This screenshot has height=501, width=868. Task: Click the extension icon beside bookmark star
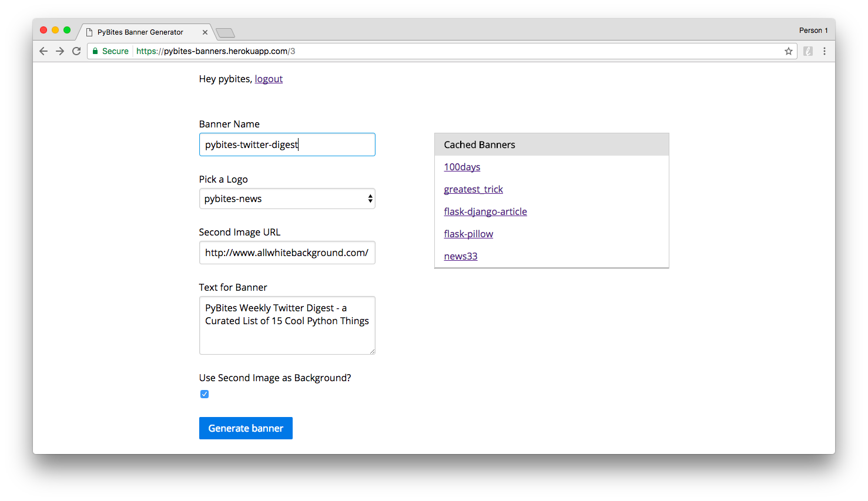click(808, 51)
